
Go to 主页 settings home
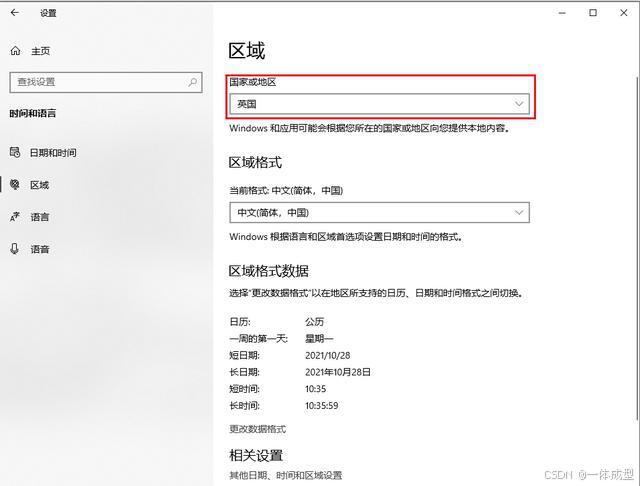pos(40,51)
